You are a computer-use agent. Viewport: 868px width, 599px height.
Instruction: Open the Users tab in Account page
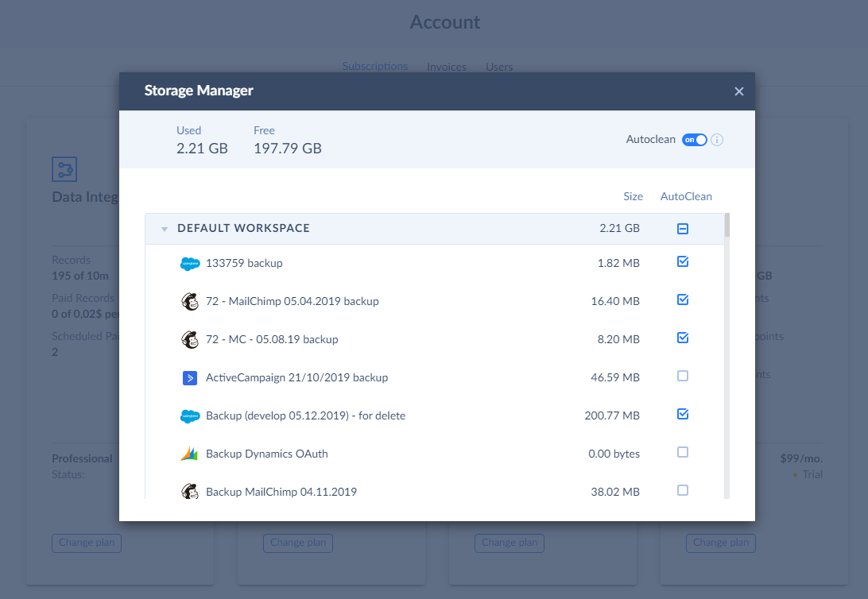click(x=499, y=67)
